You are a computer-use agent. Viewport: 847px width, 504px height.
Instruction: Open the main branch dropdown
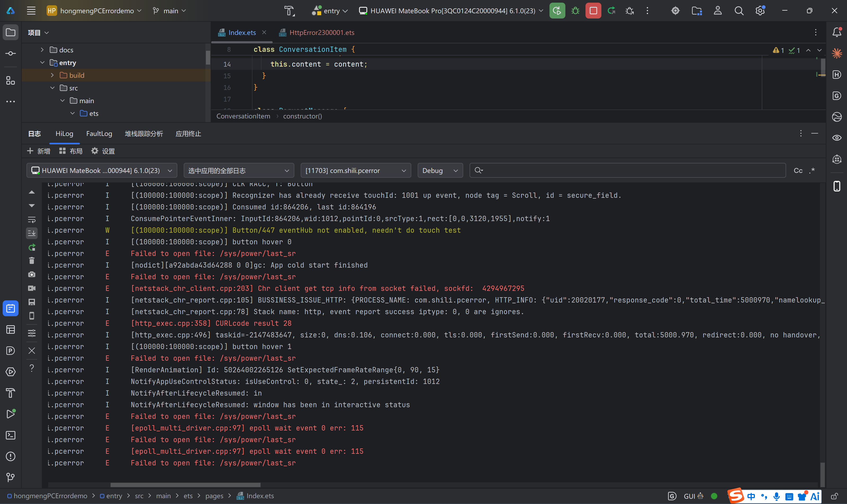click(170, 11)
